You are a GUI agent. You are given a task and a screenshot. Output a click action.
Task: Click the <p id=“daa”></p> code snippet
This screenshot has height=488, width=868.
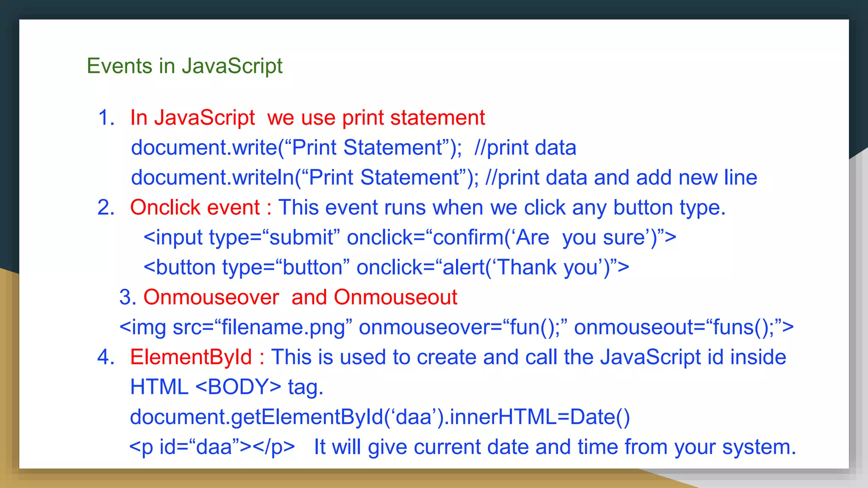tap(212, 447)
